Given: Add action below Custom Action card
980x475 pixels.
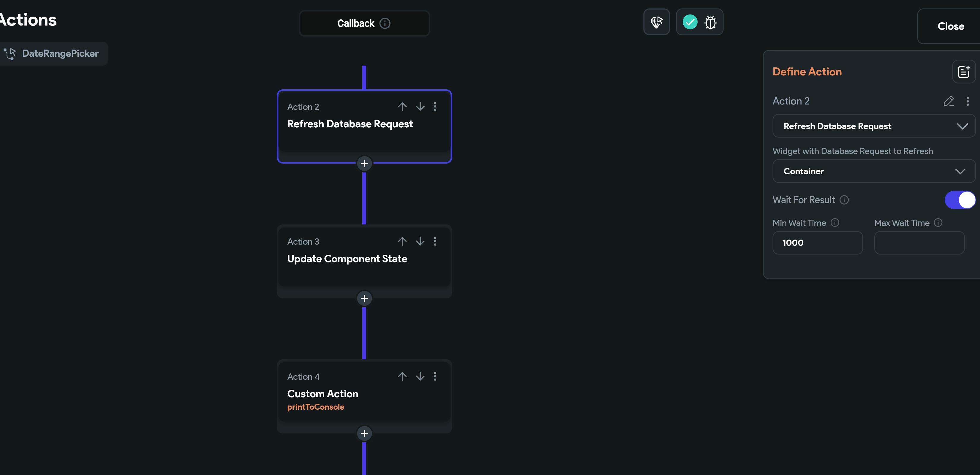Looking at the screenshot, I should click(x=364, y=433).
